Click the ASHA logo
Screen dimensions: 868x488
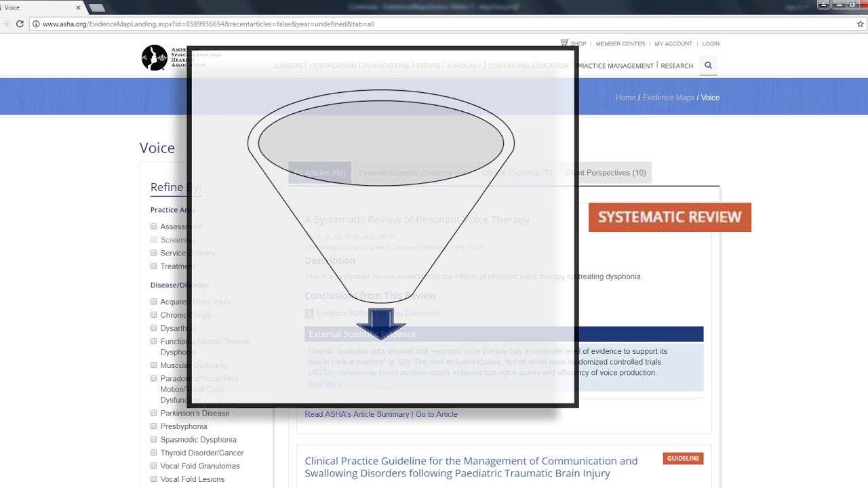[155, 58]
